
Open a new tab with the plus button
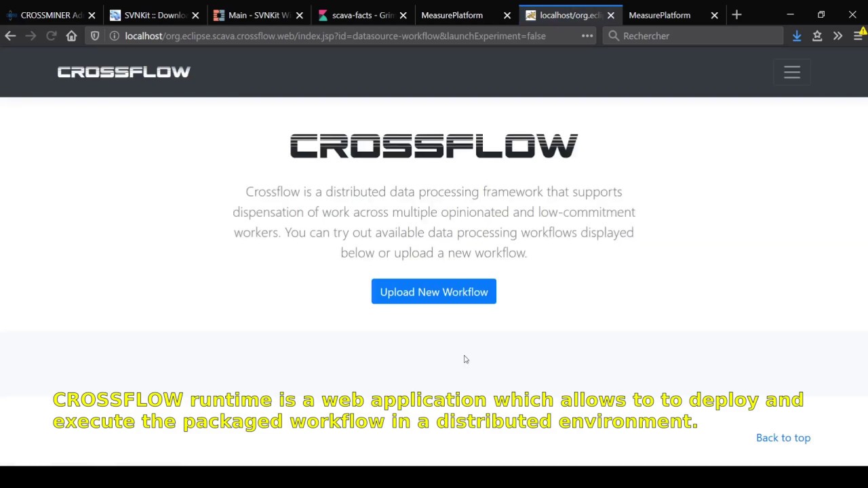[736, 15]
